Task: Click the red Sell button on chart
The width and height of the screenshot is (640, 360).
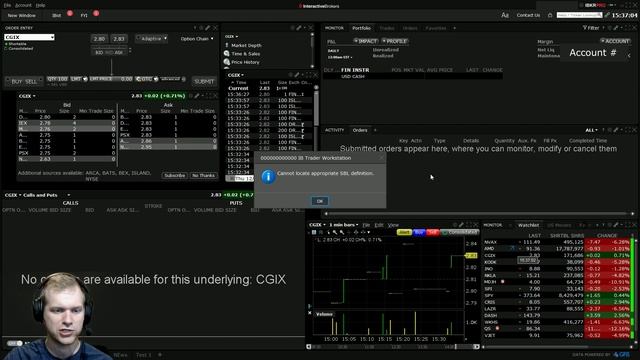Action: click(x=433, y=232)
